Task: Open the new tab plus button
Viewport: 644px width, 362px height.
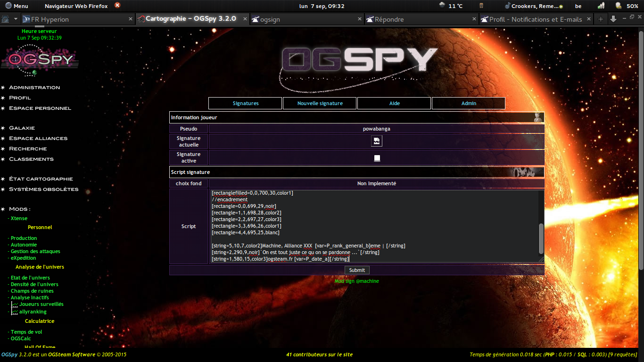Action: point(601,19)
